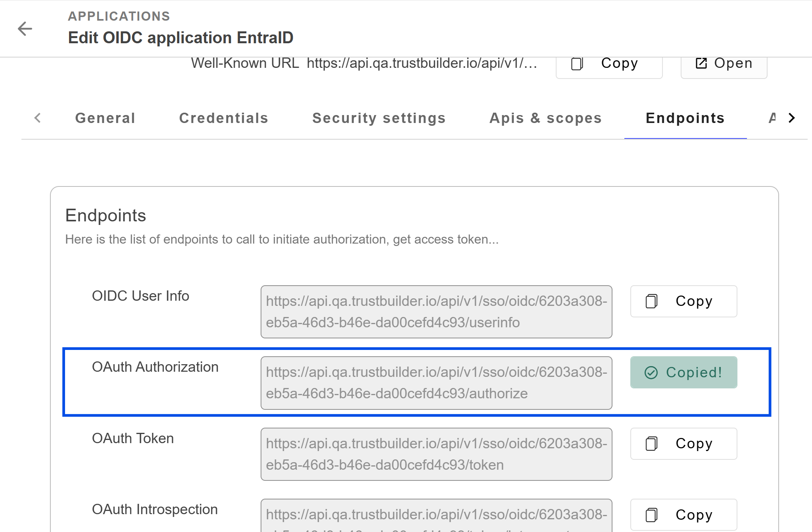Screen dimensions: 812x532
Task: Click the OAuth Token URL field
Action: 436,454
